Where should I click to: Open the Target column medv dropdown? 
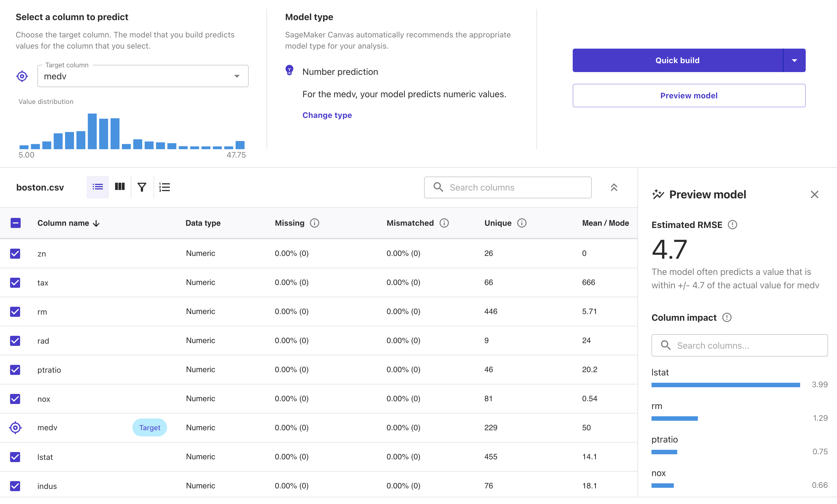[143, 76]
